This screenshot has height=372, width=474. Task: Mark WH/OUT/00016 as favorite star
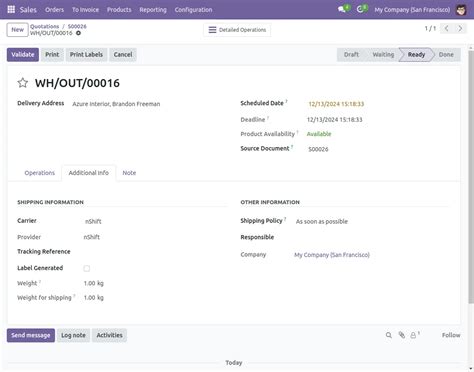23,83
